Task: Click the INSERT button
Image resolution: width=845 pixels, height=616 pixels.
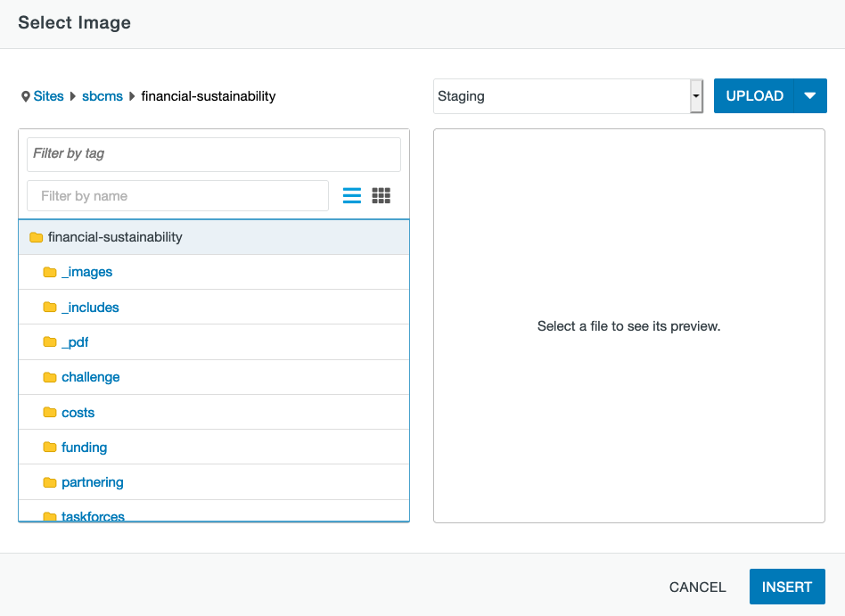Action: (787, 587)
